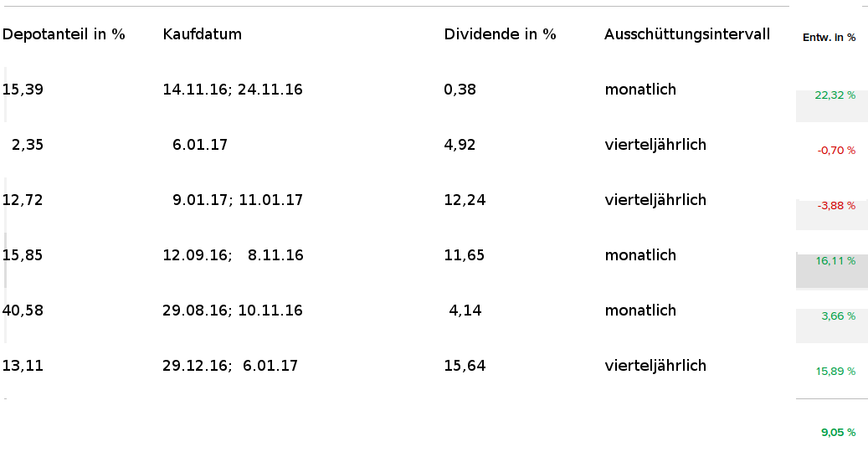Image resolution: width=868 pixels, height=462 pixels.
Task: Click purchase dates 14.11.16; 24.11.16
Action: click(233, 90)
